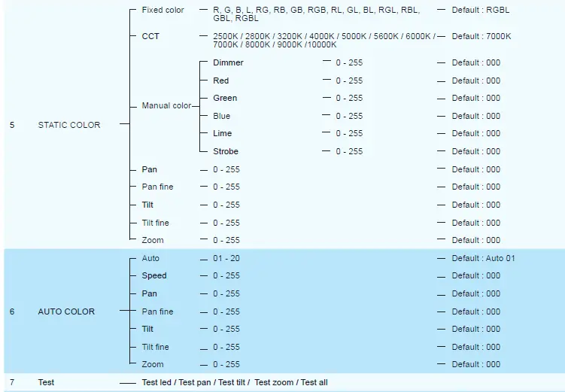Click the "R, G, B, L, RG, RB..." color list
Screen dimensions: 565x392
tap(317, 14)
